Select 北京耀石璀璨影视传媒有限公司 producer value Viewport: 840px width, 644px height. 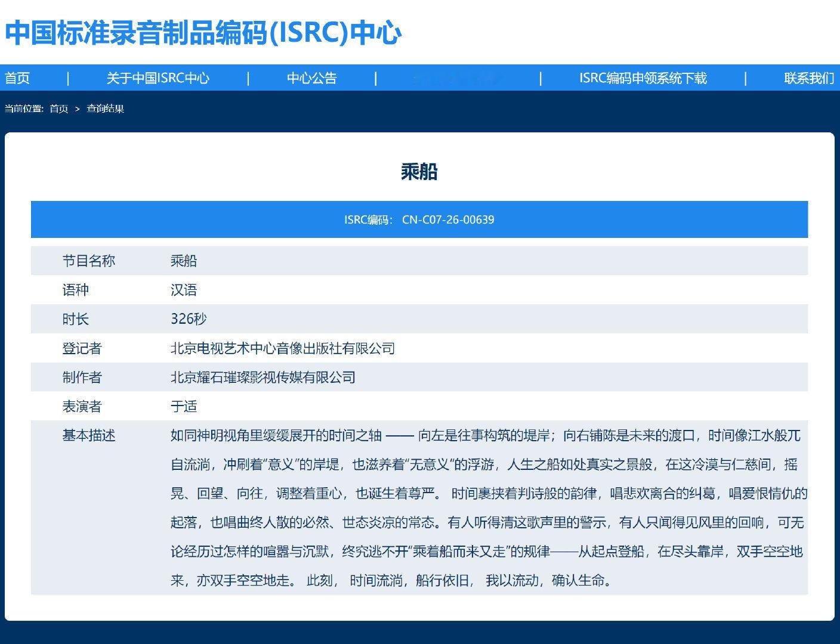tap(263, 377)
